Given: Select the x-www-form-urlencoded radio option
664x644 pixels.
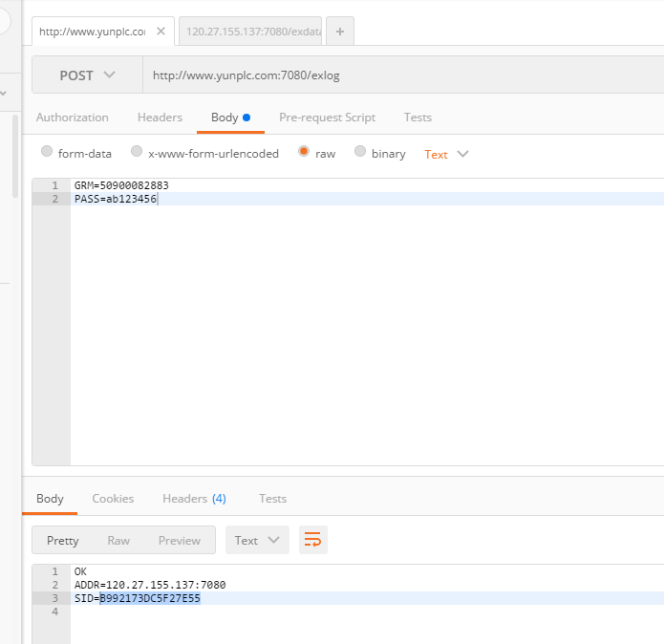Looking at the screenshot, I should pos(137,152).
